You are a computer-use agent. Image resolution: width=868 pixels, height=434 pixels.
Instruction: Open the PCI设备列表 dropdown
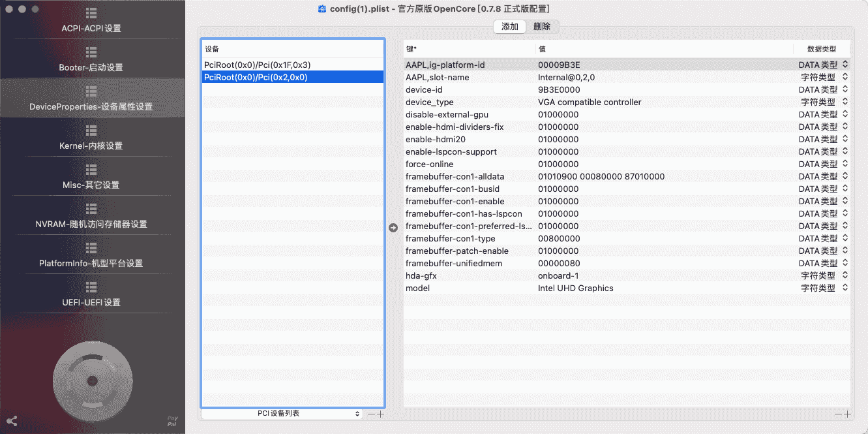[282, 414]
